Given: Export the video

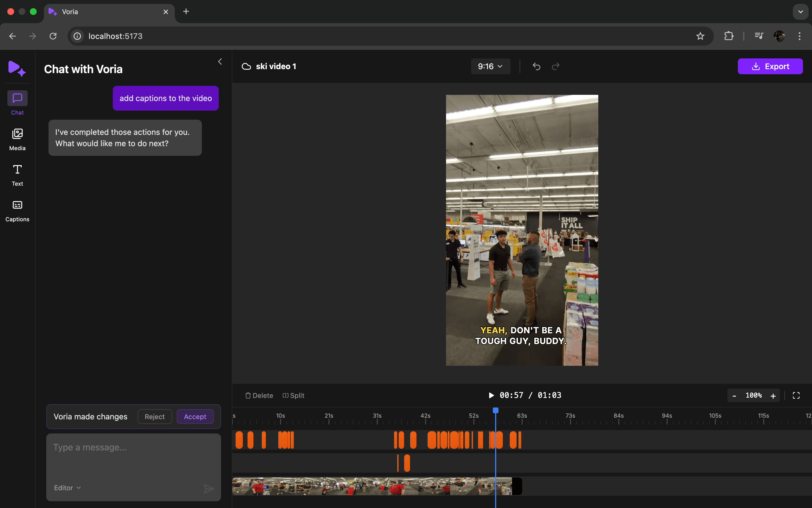Looking at the screenshot, I should [770, 67].
